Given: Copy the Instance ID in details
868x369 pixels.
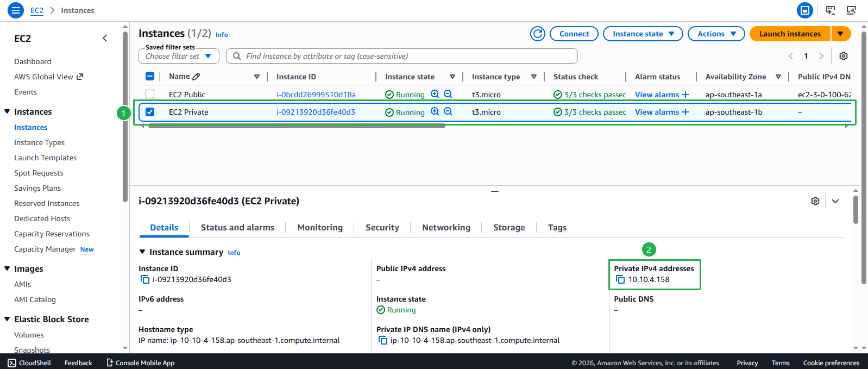Looking at the screenshot, I should coord(145,279).
